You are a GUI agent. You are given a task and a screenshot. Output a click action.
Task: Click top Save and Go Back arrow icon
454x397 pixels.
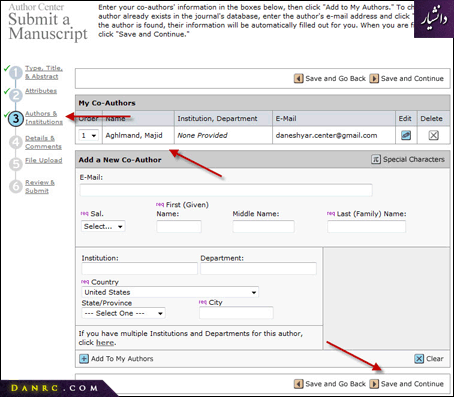298,78
